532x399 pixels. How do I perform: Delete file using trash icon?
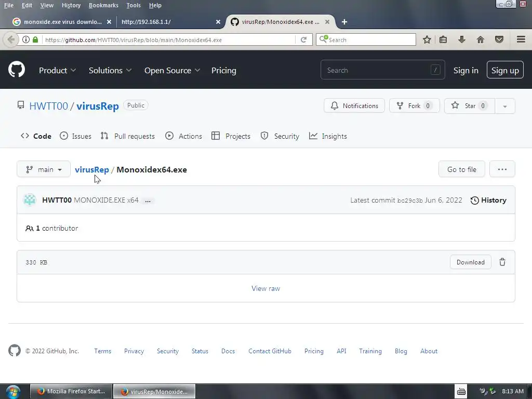[x=502, y=262]
